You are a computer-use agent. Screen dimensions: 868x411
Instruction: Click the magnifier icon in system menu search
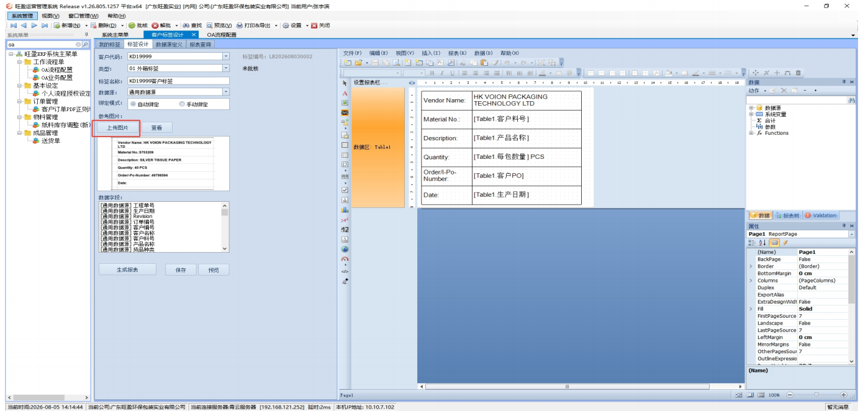86,45
